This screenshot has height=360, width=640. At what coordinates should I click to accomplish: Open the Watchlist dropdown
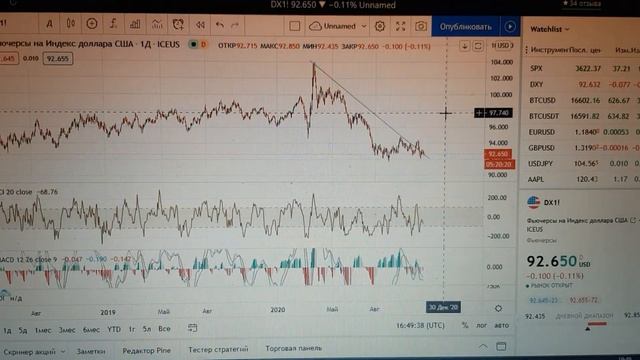coord(549,29)
